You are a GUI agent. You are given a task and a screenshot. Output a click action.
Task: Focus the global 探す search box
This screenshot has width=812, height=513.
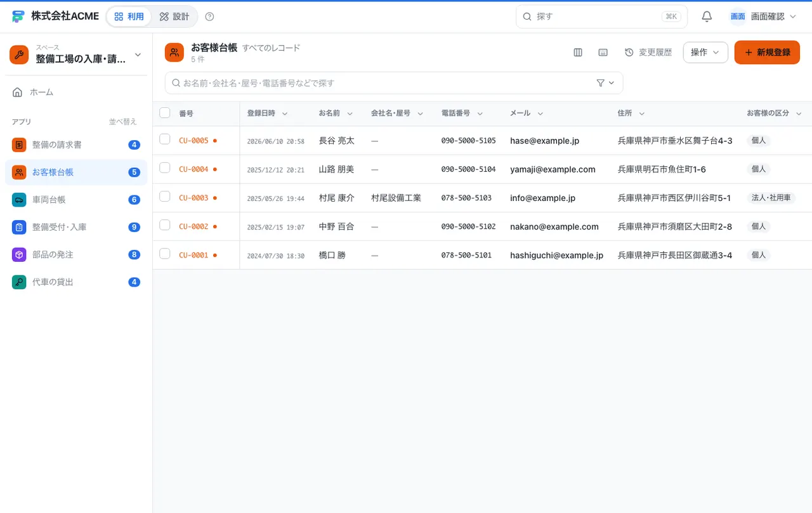pyautogui.click(x=601, y=16)
